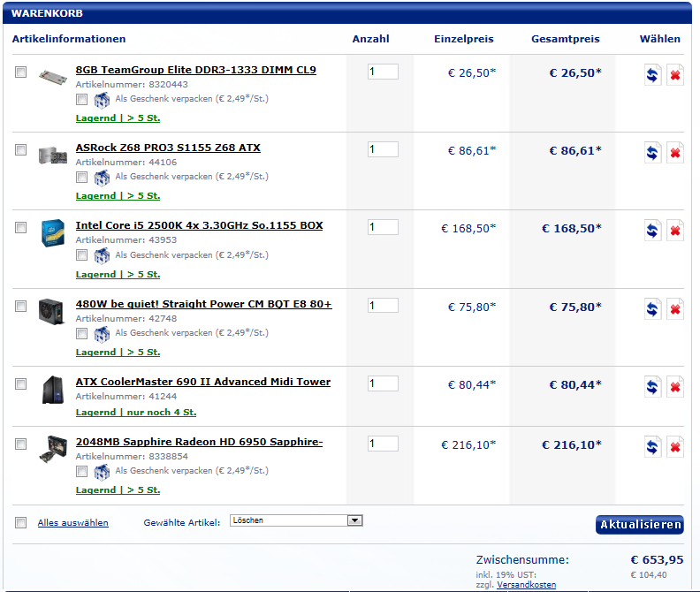This screenshot has height=592, width=700.
Task: Open the Sapphire Radeon graphics card thumbnail
Action: tap(53, 449)
